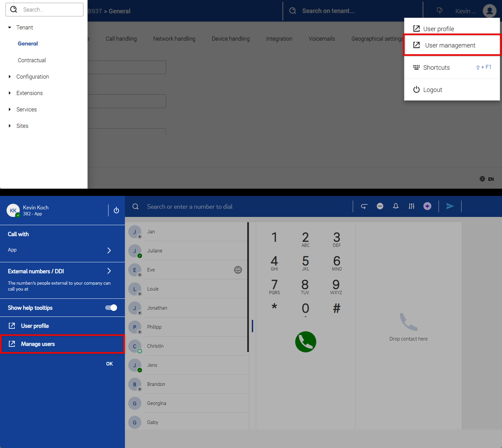Choose Logout in the user menu
Screen dimensions: 502x448
click(x=432, y=90)
